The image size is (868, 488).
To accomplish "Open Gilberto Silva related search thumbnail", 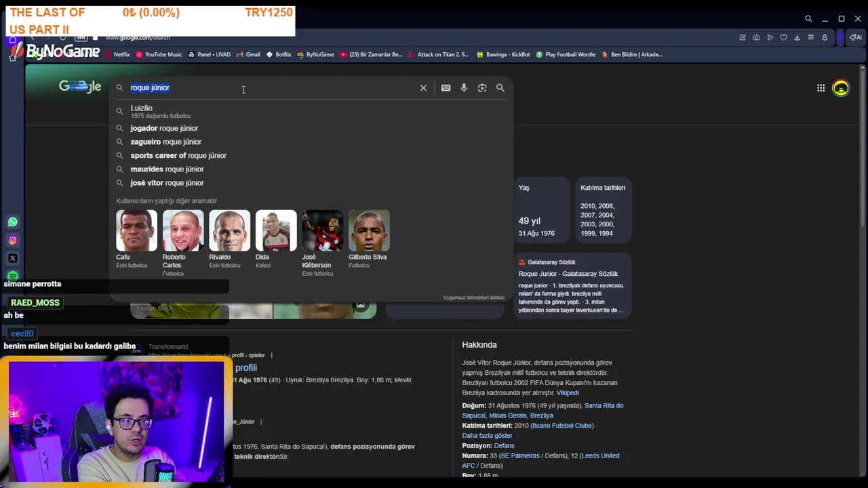I will [369, 231].
